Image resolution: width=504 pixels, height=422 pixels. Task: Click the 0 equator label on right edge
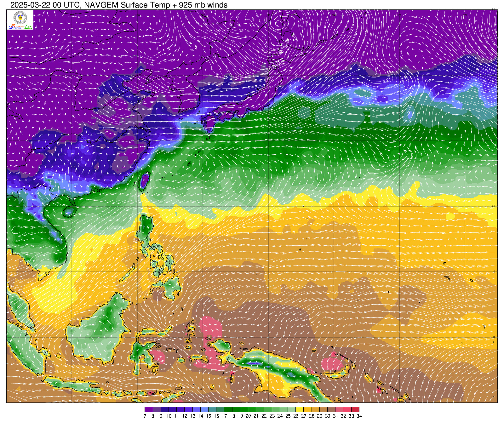494,337
